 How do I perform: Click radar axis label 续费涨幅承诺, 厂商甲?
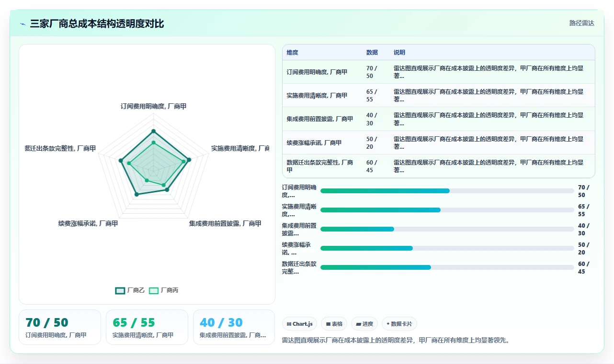point(88,223)
